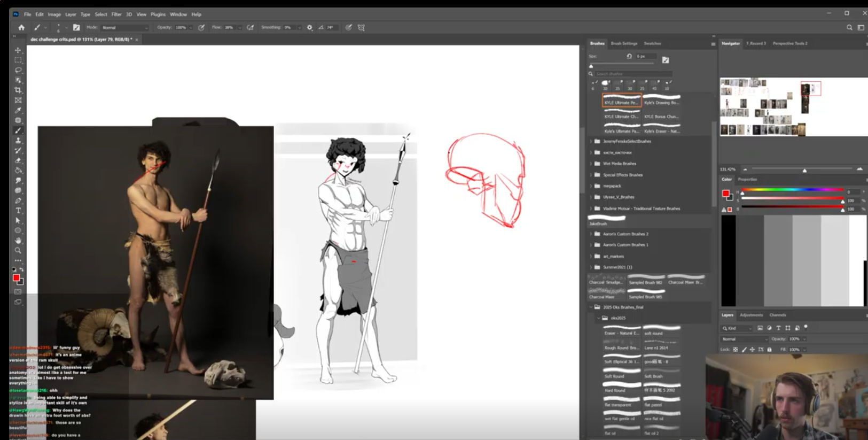Toggle pressure for opacity
Screen dimensions: 868x440
(201, 27)
